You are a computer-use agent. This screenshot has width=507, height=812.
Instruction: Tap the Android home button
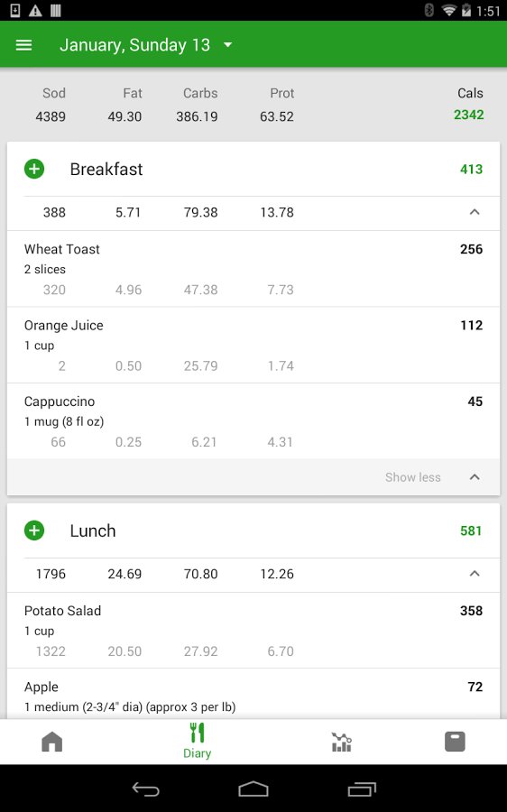253,789
